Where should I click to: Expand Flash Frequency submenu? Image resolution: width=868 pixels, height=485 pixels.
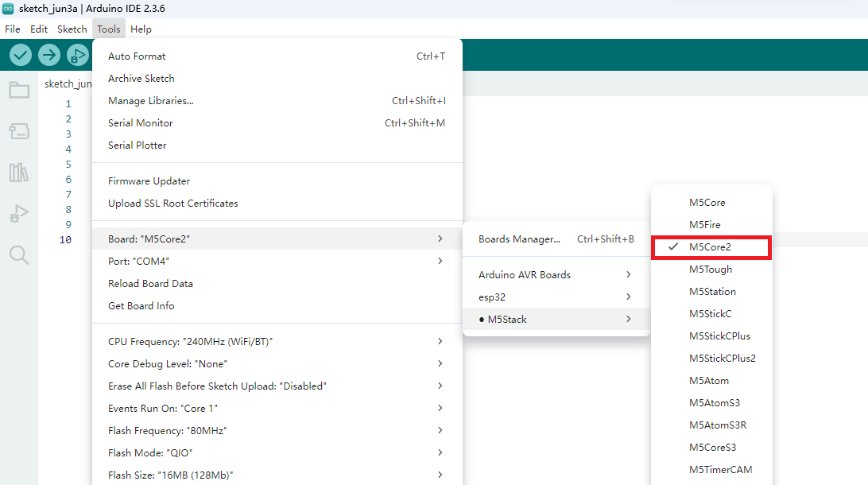click(x=277, y=430)
